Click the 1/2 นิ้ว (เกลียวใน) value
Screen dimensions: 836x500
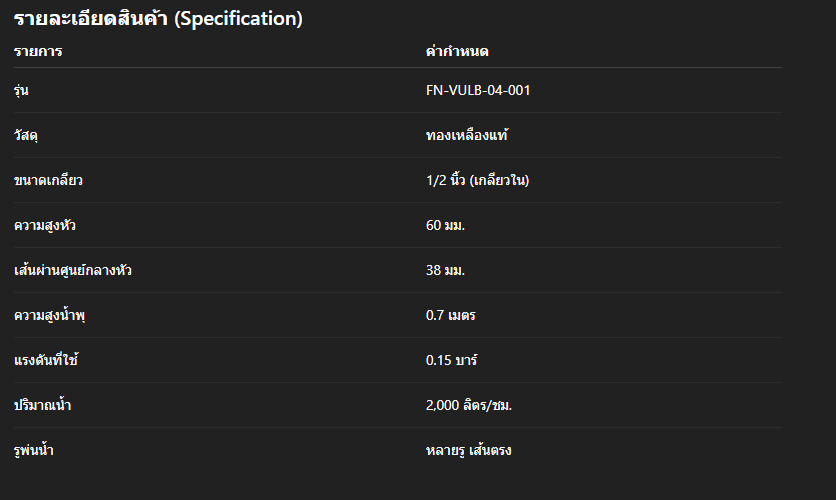pyautogui.click(x=478, y=181)
